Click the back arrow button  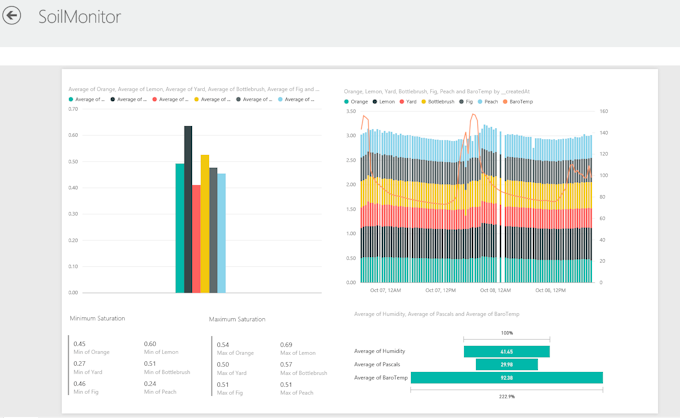(x=14, y=17)
